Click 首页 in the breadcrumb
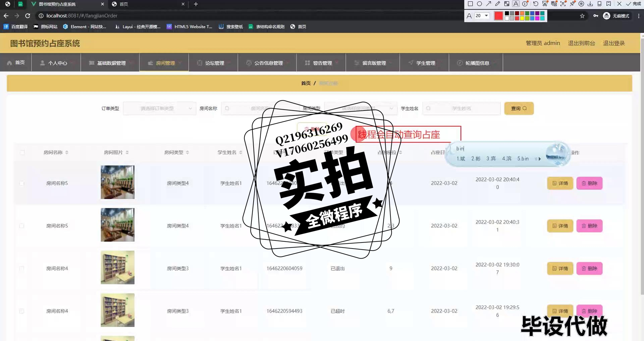 tap(306, 83)
